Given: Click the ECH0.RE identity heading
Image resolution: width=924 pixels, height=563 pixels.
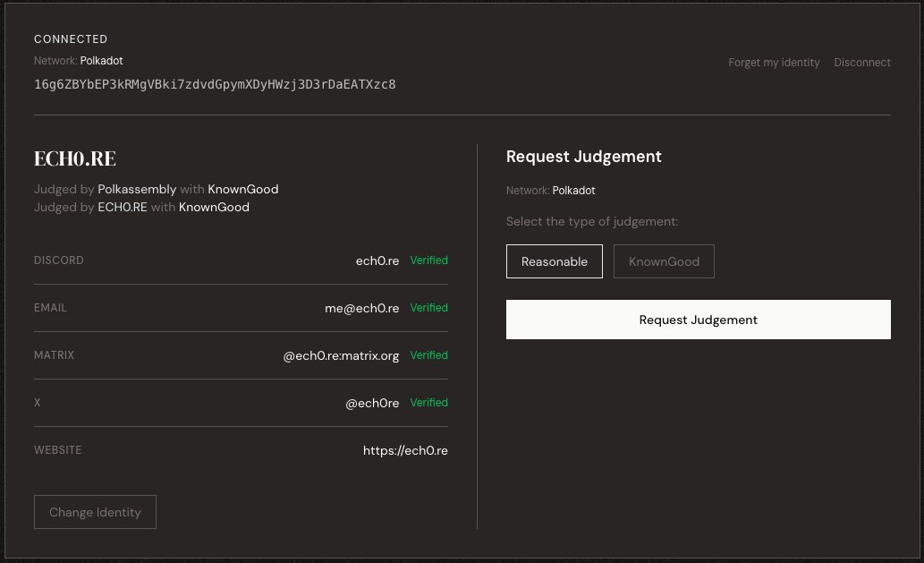Looking at the screenshot, I should (x=75, y=158).
